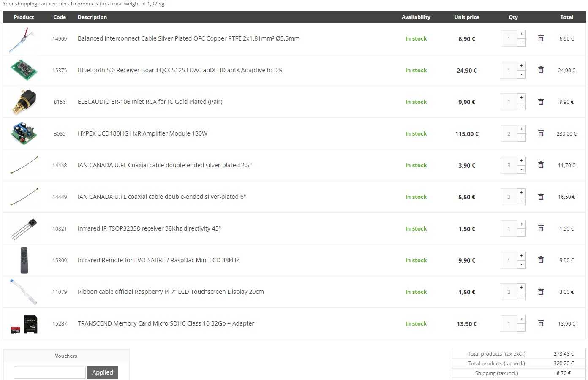Delete Raspberry Pi ribbon cable from cart
The height and width of the screenshot is (380, 588).
(x=541, y=292)
